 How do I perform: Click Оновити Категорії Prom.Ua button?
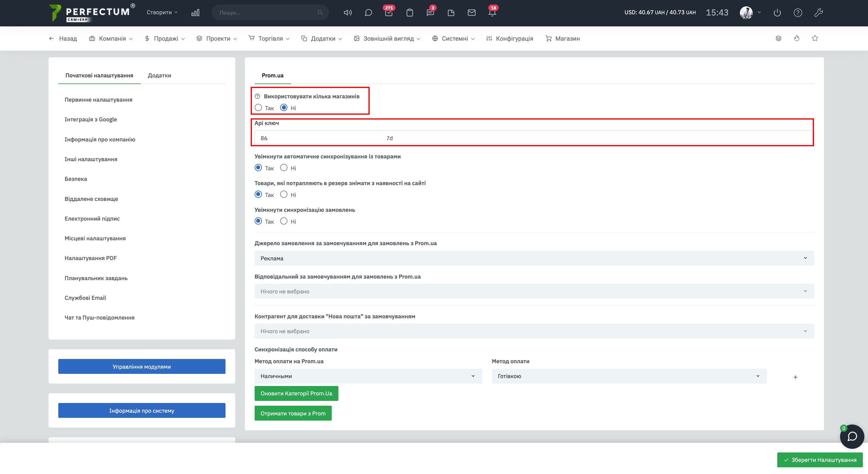tap(296, 393)
